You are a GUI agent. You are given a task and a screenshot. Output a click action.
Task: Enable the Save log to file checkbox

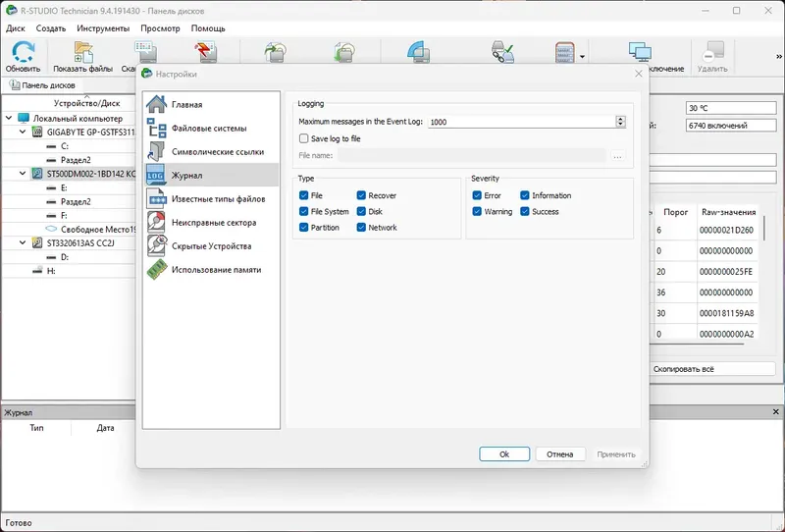click(x=303, y=138)
